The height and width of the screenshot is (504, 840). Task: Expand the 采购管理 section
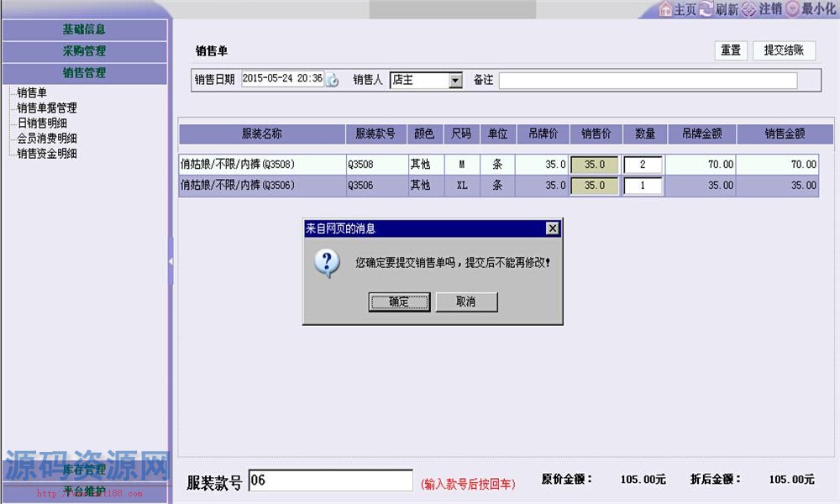tap(85, 50)
